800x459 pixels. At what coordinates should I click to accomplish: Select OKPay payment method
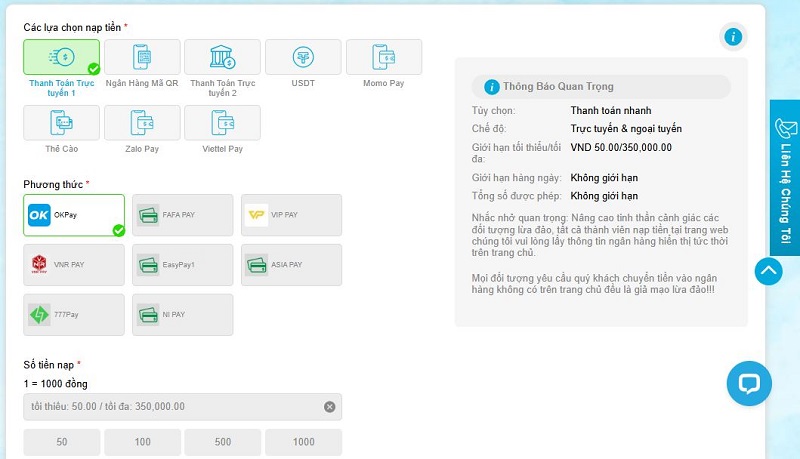click(x=74, y=215)
